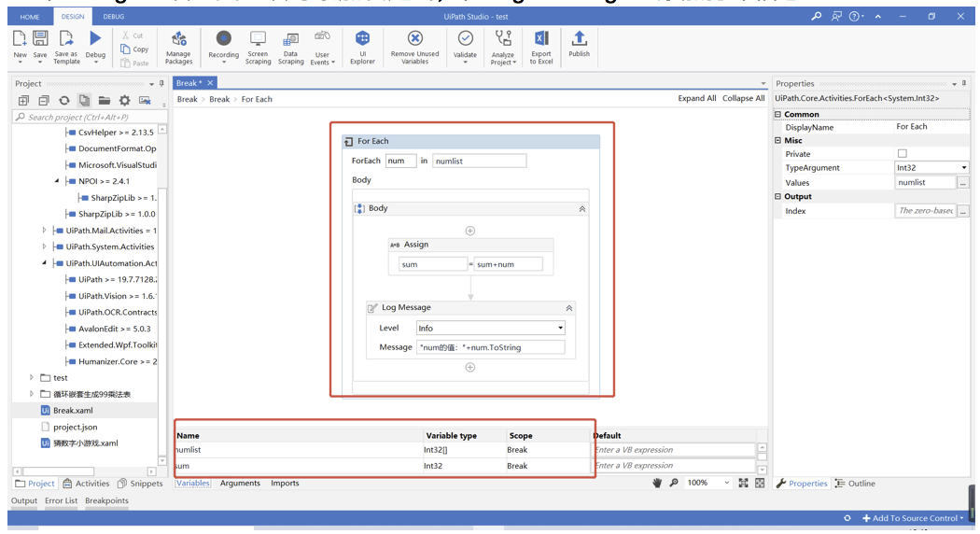
Task: Click ellipsis button next to Values
Action: [x=963, y=183]
